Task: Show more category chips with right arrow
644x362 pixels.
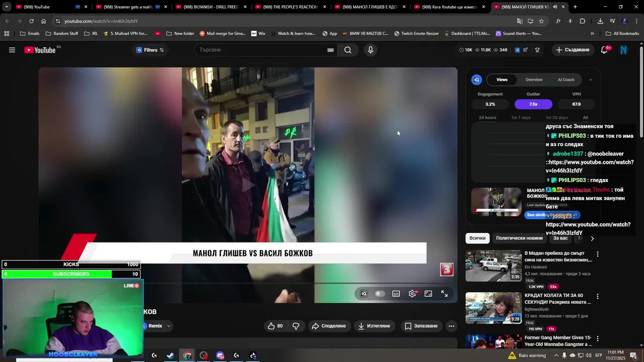Action: (x=592, y=238)
